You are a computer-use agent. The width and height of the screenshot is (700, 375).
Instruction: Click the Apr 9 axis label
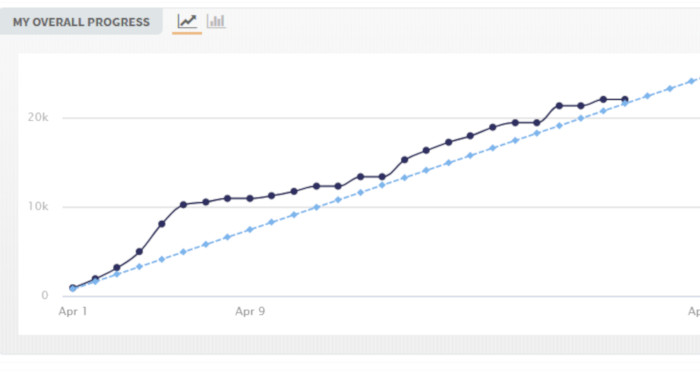click(250, 311)
